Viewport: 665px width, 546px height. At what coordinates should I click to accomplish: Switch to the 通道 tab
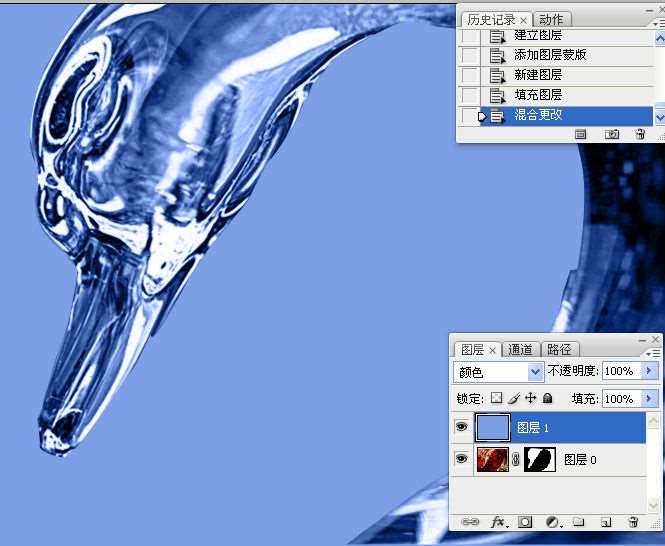tap(520, 349)
